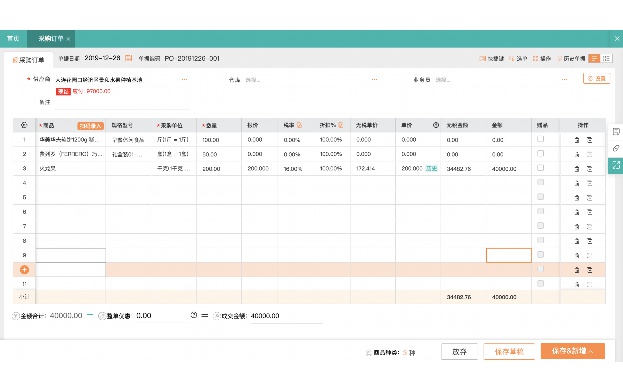This screenshot has width=623, height=392.
Task: Open the calendar icon beside order date
Action: coord(128,58)
